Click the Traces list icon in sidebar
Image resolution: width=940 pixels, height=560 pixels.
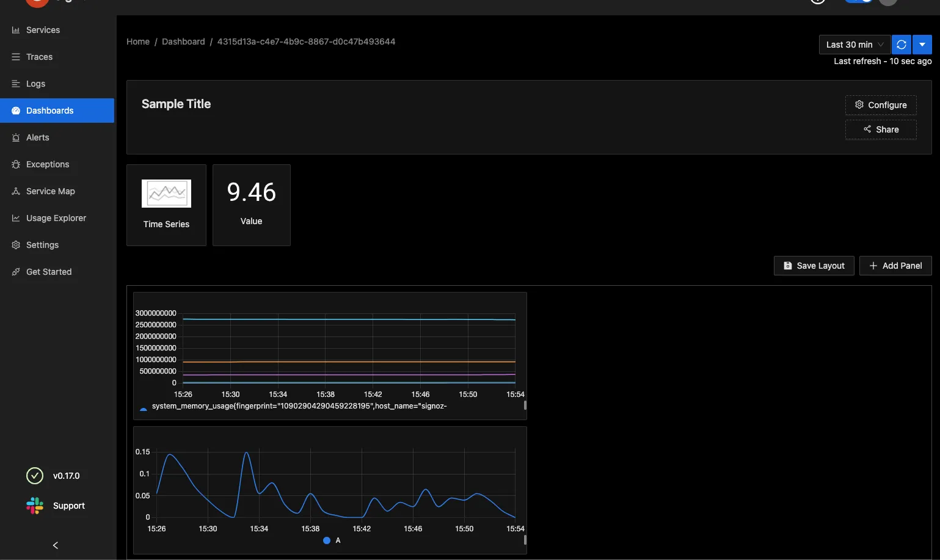[x=16, y=57]
